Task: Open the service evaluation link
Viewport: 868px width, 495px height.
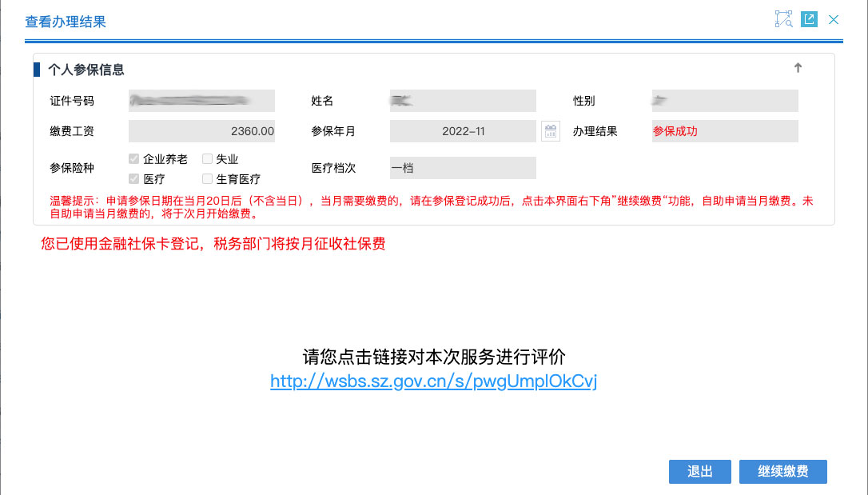Action: 434,382
